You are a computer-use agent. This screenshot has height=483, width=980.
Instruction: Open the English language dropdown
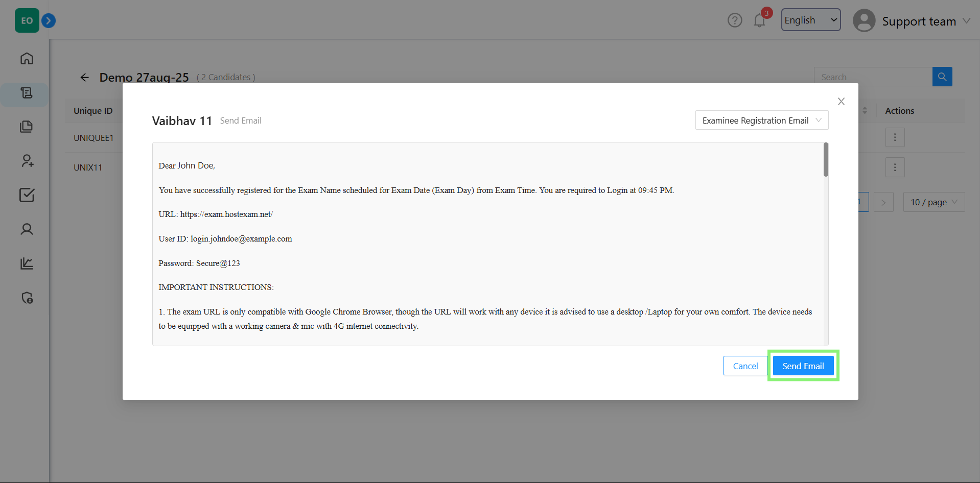(810, 20)
